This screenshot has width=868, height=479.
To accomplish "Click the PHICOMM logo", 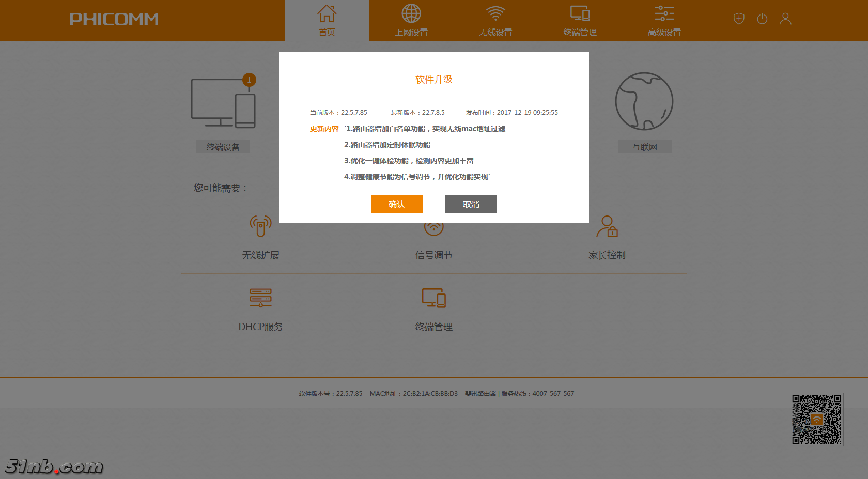I will point(114,20).
